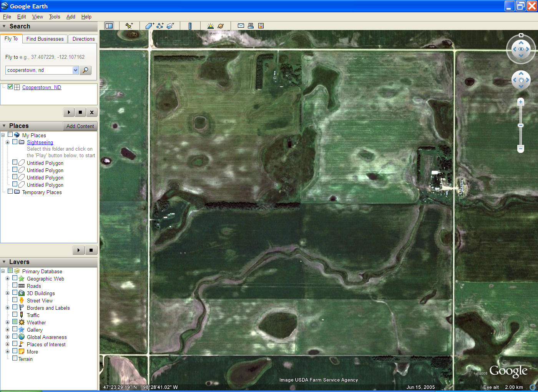The image size is (538, 392).
Task: Click the Look joystick eye center
Action: (521, 49)
